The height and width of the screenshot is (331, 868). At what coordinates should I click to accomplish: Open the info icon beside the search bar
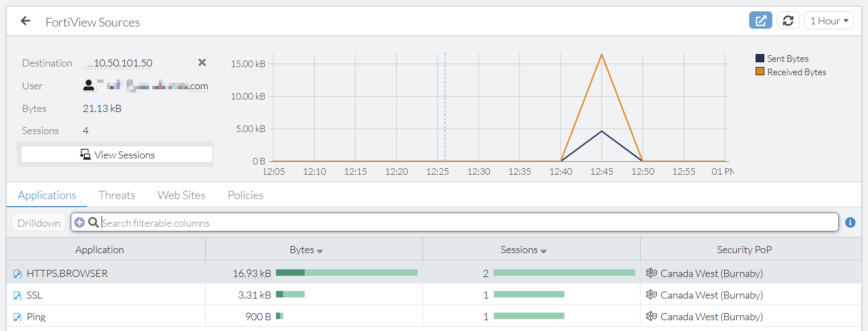[850, 222]
